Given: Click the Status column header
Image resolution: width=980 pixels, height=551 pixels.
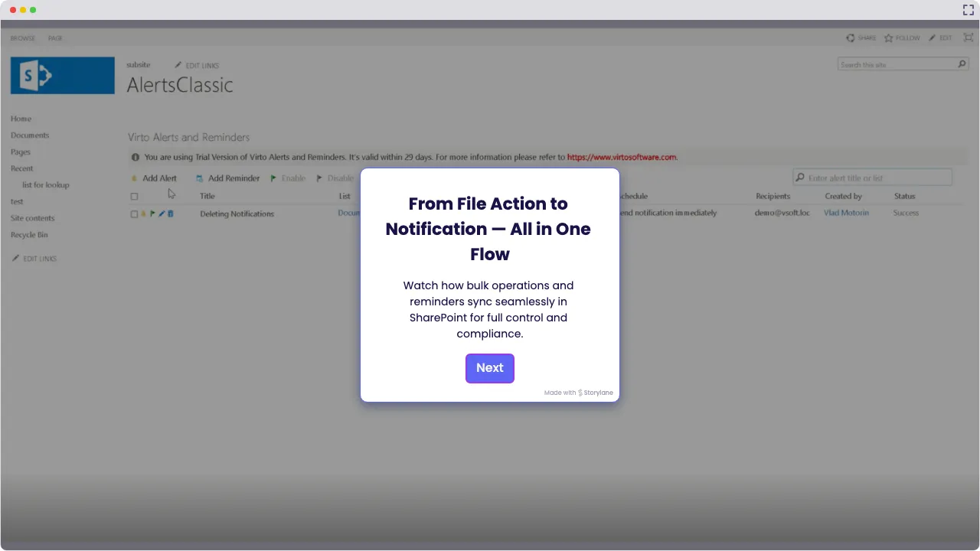Looking at the screenshot, I should click(904, 197).
